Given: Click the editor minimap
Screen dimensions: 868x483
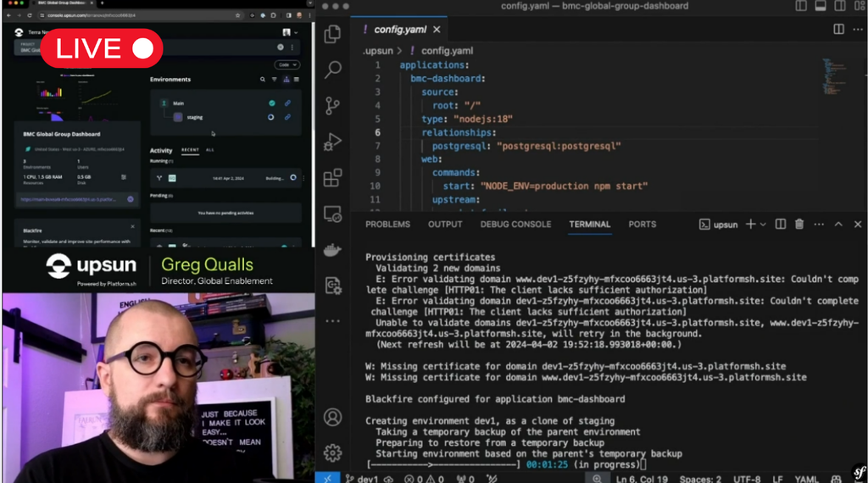Looking at the screenshot, I should coord(834,75).
